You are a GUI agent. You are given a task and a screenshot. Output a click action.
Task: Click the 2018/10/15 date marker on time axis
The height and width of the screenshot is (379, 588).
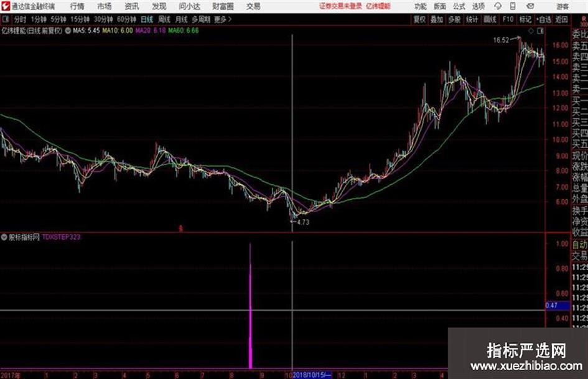[312, 375]
